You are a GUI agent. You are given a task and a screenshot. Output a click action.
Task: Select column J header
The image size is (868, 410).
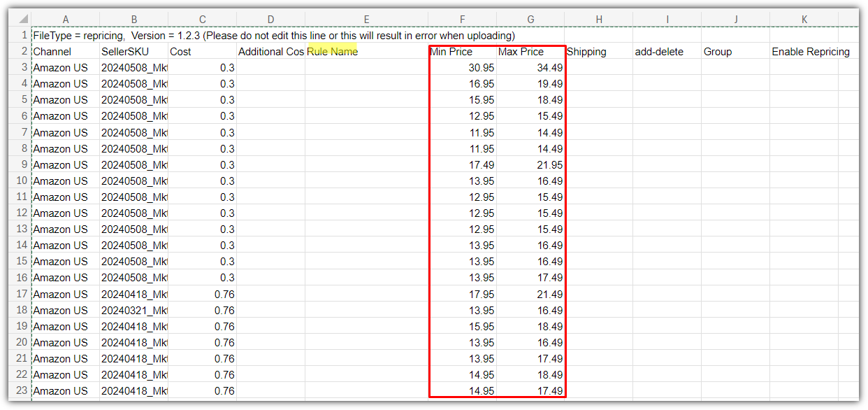pyautogui.click(x=736, y=20)
